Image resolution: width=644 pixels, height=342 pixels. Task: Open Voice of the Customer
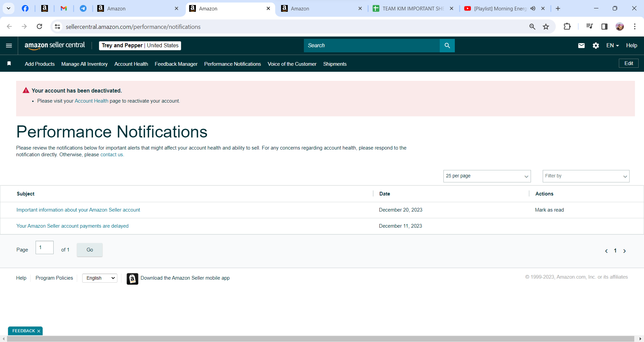coord(292,64)
